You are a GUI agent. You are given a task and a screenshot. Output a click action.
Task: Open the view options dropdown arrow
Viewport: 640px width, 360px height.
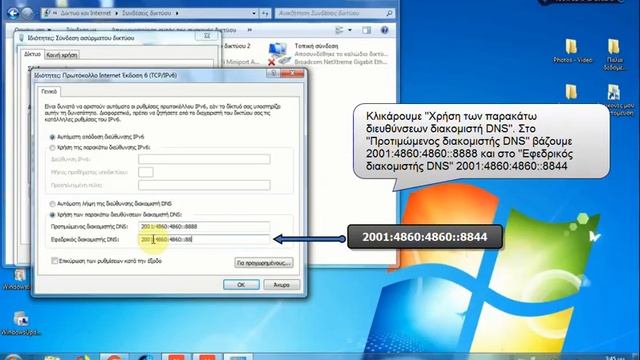(x=350, y=30)
